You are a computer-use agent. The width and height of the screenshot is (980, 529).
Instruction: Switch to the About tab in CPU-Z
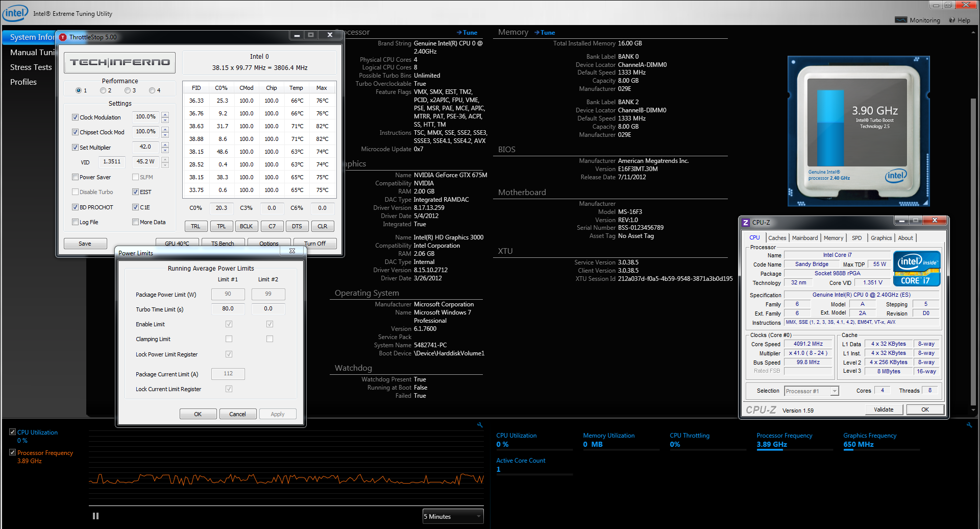pos(905,238)
